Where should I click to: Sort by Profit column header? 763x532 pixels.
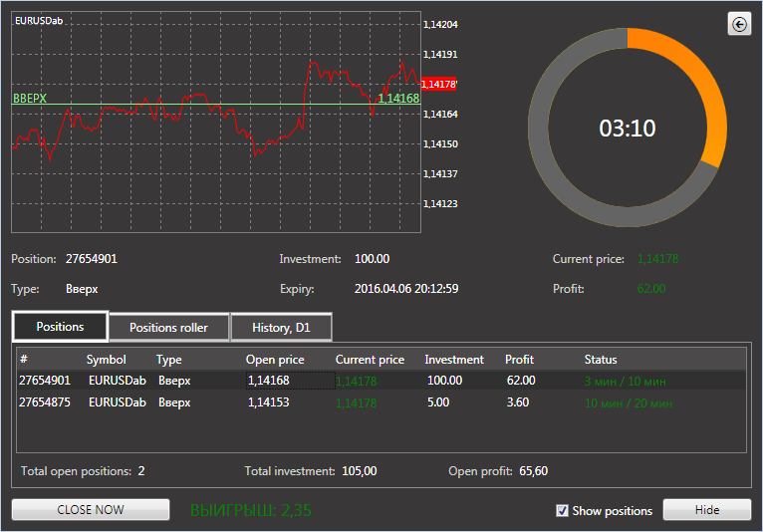point(519,360)
